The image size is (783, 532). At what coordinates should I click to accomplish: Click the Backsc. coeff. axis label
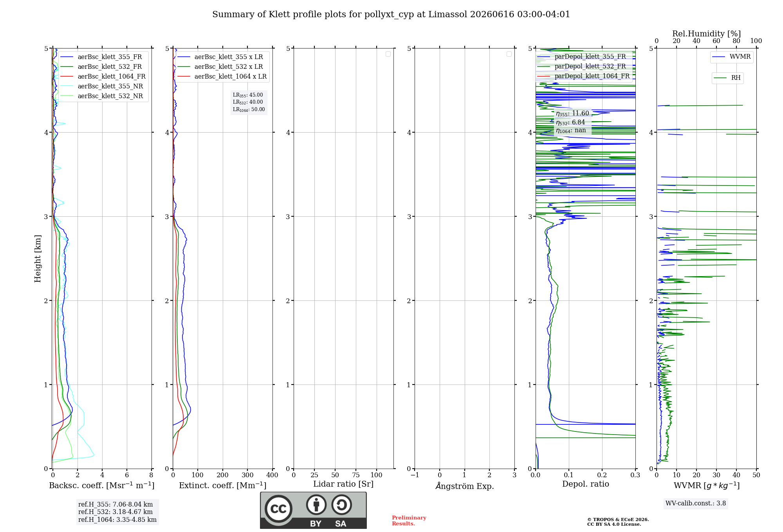pyautogui.click(x=102, y=485)
